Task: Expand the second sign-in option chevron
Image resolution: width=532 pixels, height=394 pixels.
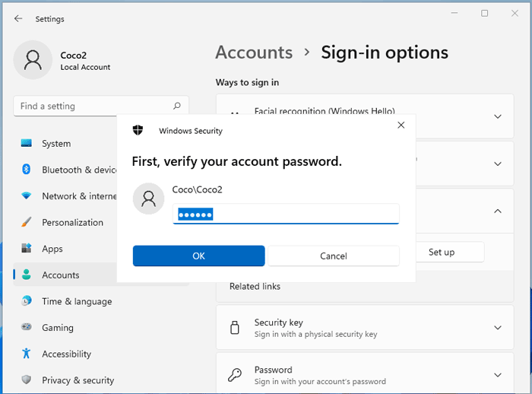Action: coord(497,164)
